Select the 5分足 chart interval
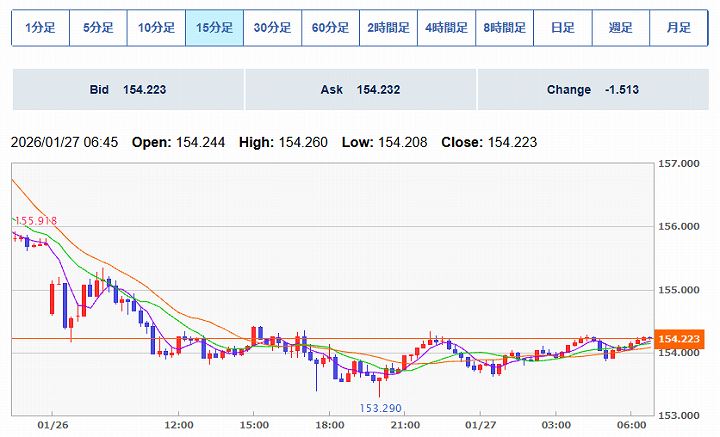Image resolution: width=720 pixels, height=437 pixels. (98, 28)
